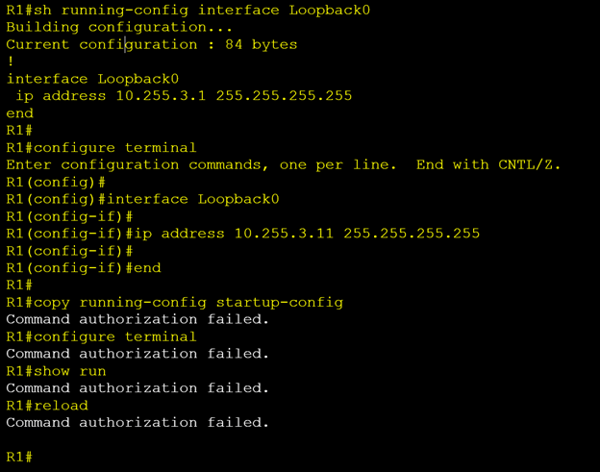This screenshot has height=472, width=600.
Task: Click 'Current configuration : 84 bytes' text
Action: click(152, 44)
